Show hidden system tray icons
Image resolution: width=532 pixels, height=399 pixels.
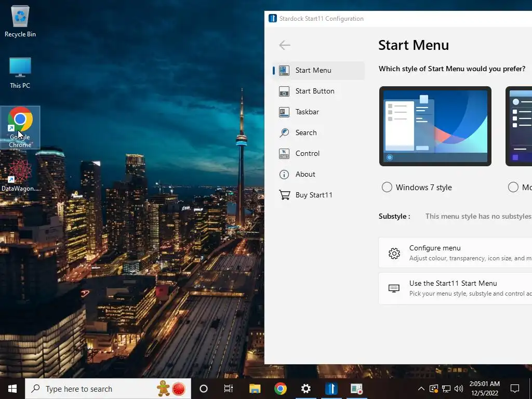pyautogui.click(x=421, y=389)
